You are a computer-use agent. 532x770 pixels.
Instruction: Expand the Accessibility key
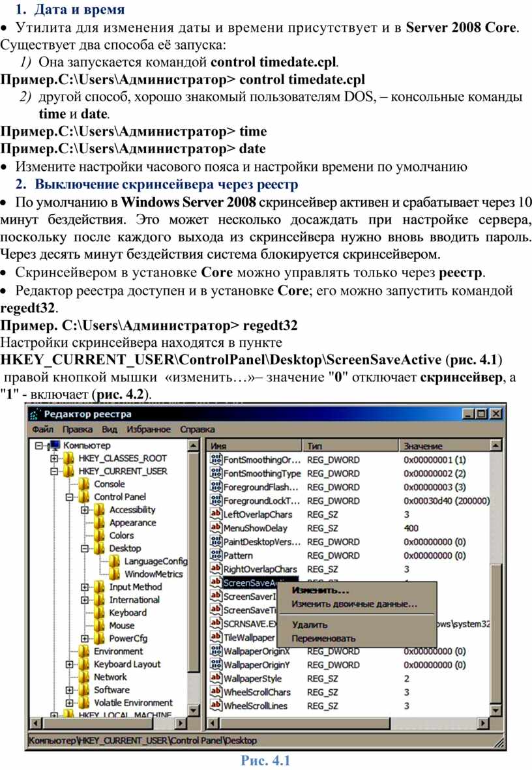tap(85, 510)
